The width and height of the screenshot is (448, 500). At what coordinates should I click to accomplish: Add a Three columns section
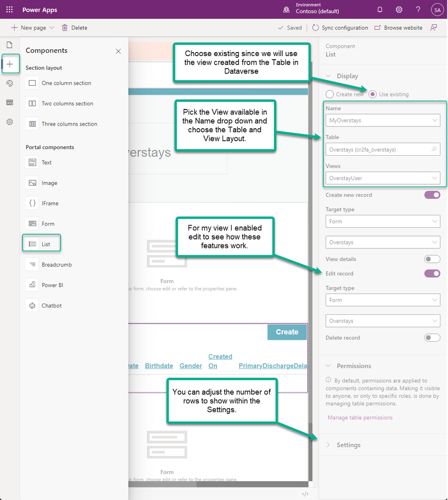[62, 124]
